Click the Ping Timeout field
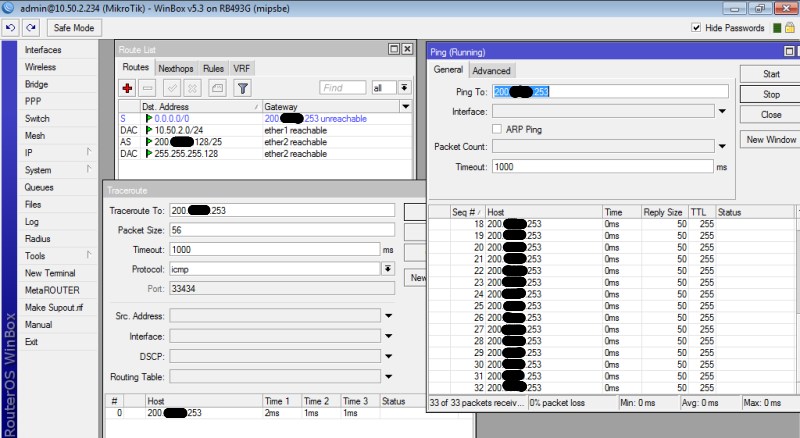 tap(603, 166)
